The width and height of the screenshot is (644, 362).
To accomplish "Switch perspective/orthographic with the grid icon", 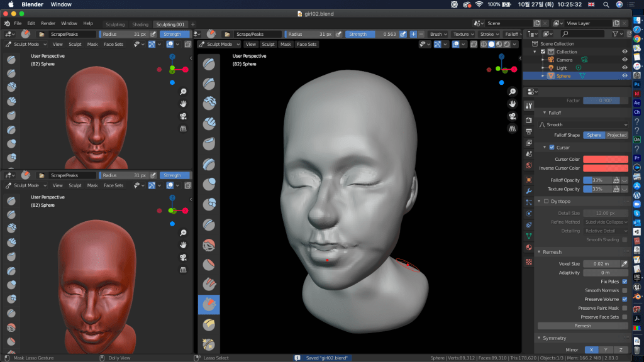I will (x=513, y=129).
